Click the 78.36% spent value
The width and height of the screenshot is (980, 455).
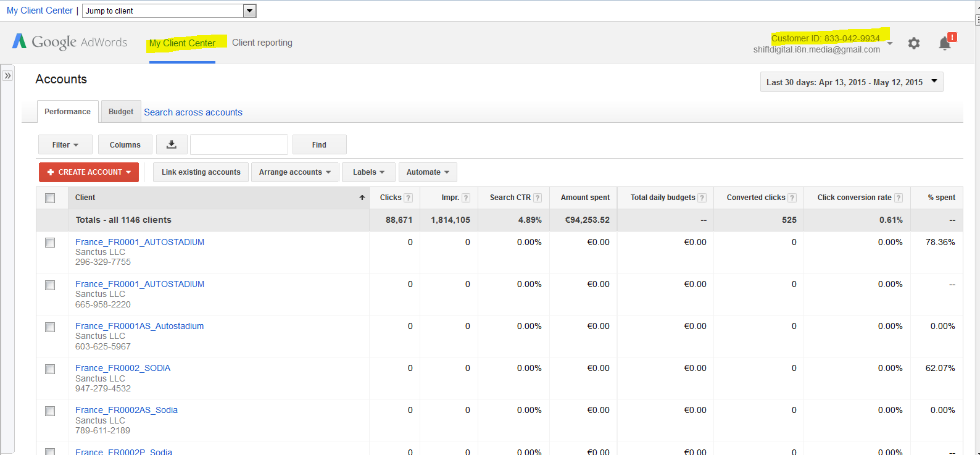940,242
